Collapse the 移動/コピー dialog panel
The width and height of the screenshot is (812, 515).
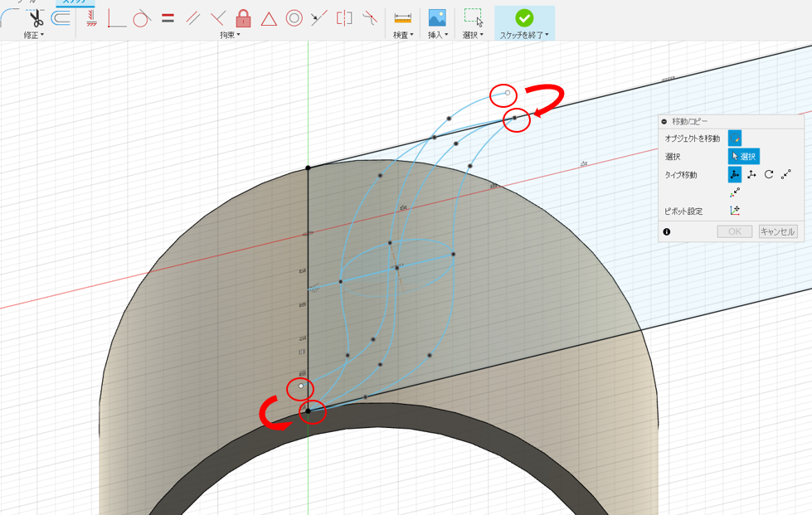[664, 122]
